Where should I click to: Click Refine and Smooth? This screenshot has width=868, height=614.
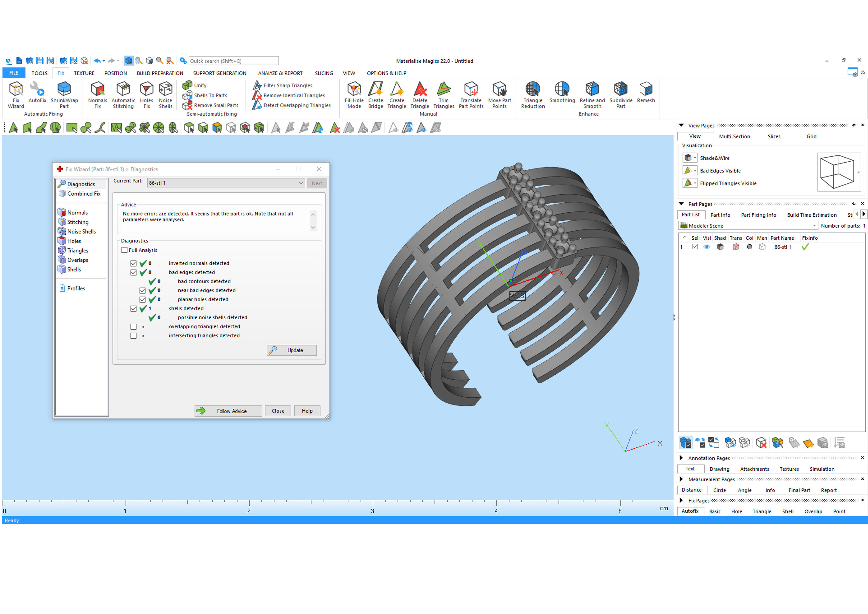point(592,95)
